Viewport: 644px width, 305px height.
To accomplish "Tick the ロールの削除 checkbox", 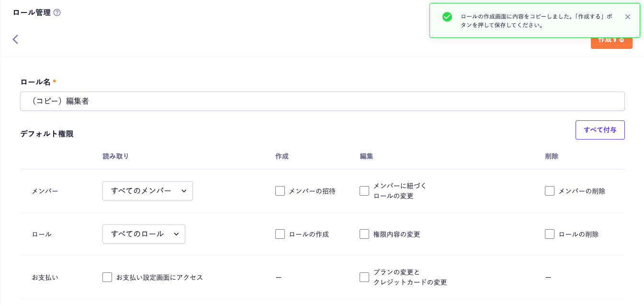I will click(550, 234).
